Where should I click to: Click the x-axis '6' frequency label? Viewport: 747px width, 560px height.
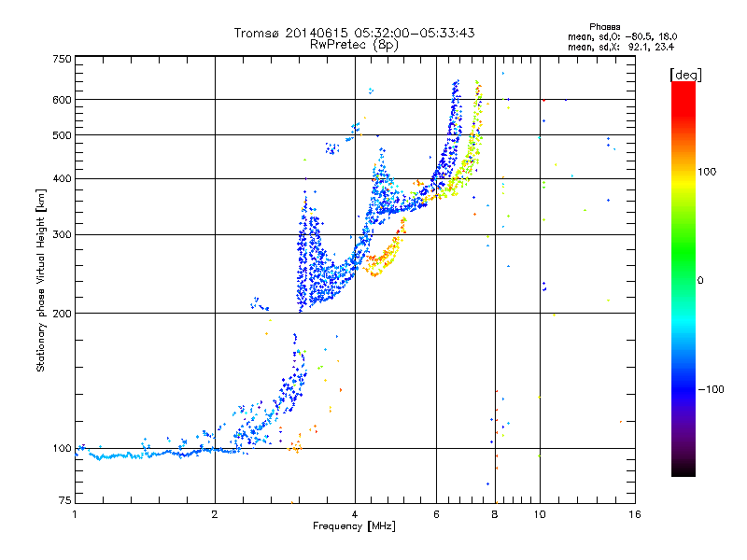436,514
